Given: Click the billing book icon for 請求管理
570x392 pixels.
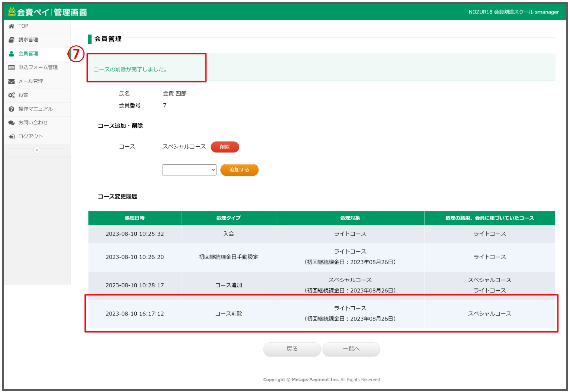Looking at the screenshot, I should pyautogui.click(x=12, y=40).
